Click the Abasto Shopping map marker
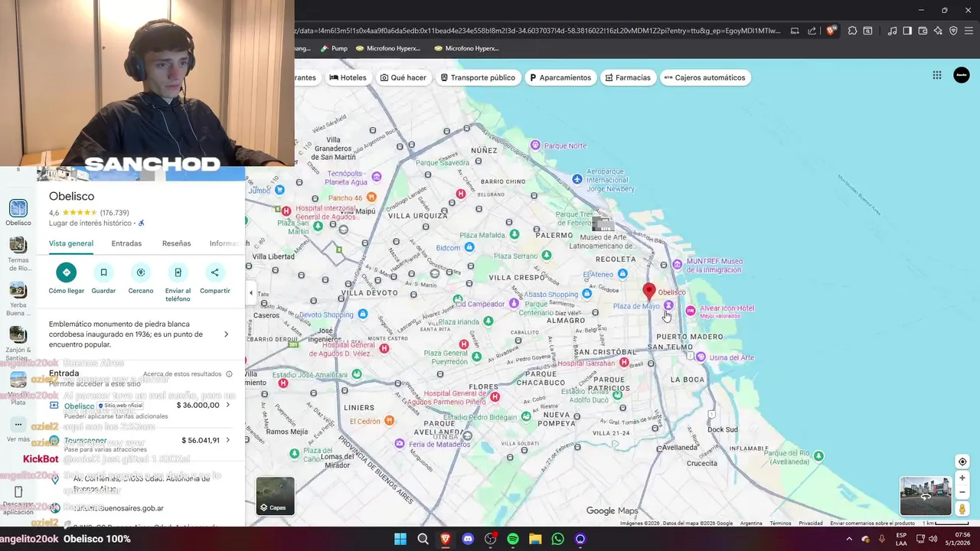Screen dimensions: 980x551 (x=587, y=294)
